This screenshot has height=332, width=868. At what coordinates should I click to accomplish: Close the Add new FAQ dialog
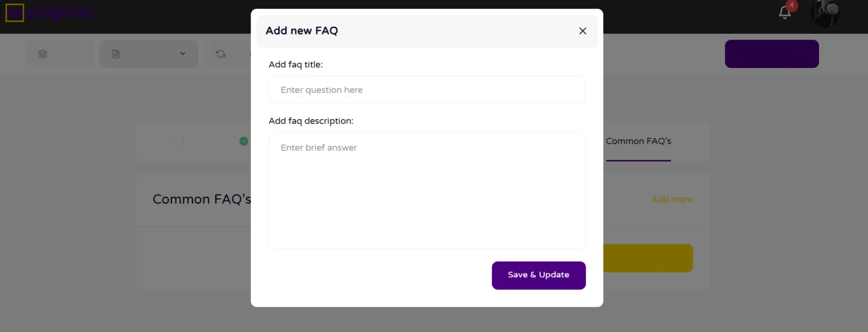click(x=583, y=31)
